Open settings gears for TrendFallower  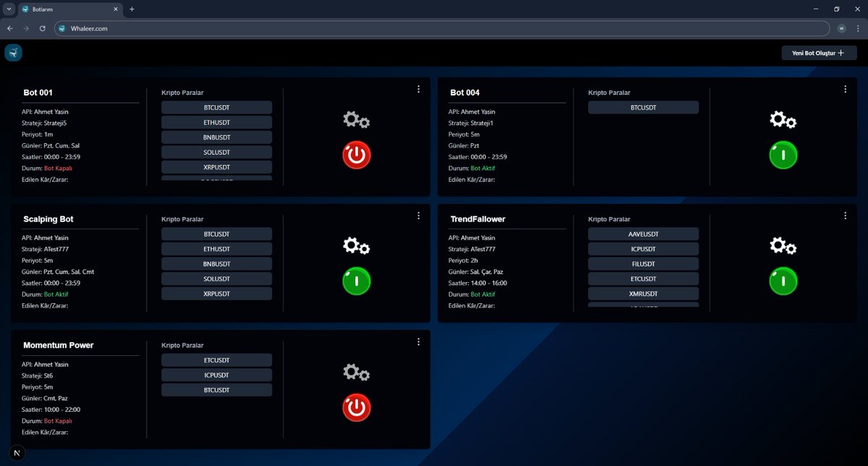(783, 246)
